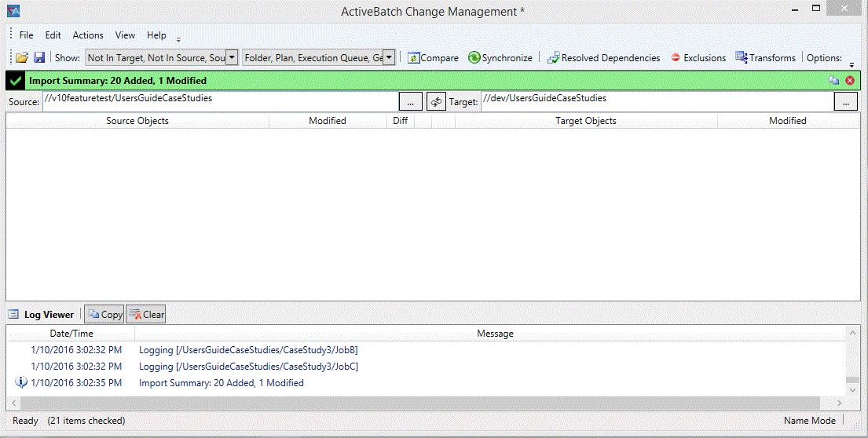Open the Transforms tool

point(765,57)
